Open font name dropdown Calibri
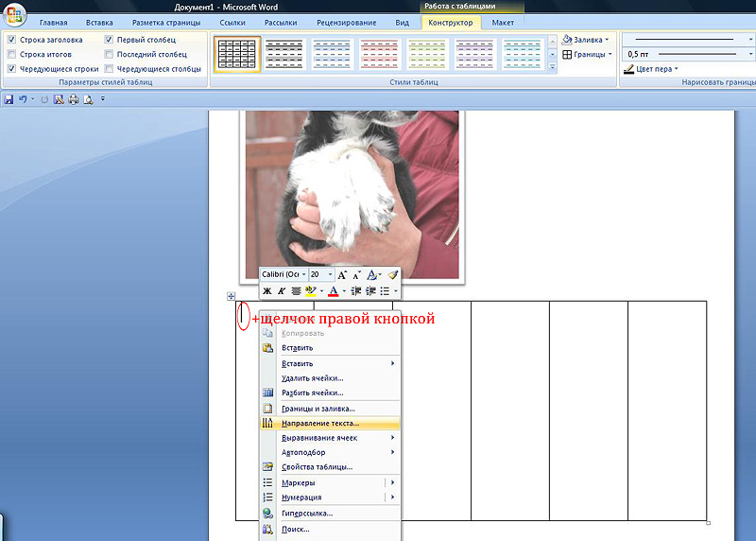Image resolution: width=756 pixels, height=541 pixels. (303, 274)
